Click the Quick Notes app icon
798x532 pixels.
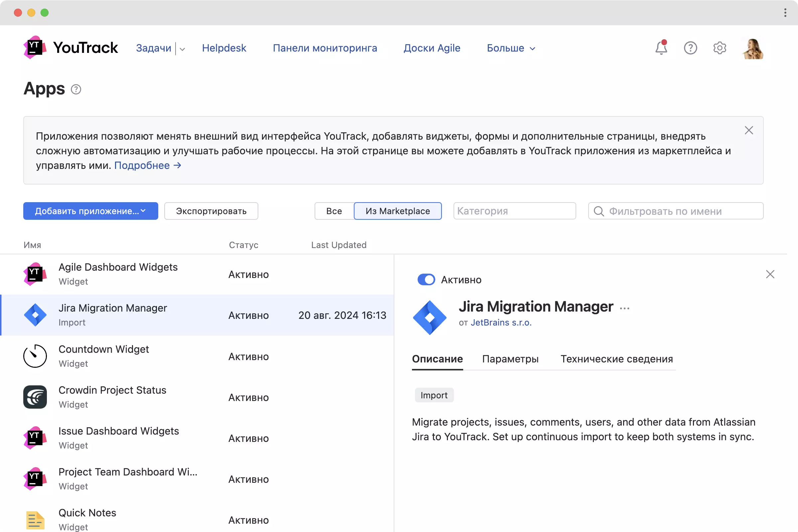(35, 519)
